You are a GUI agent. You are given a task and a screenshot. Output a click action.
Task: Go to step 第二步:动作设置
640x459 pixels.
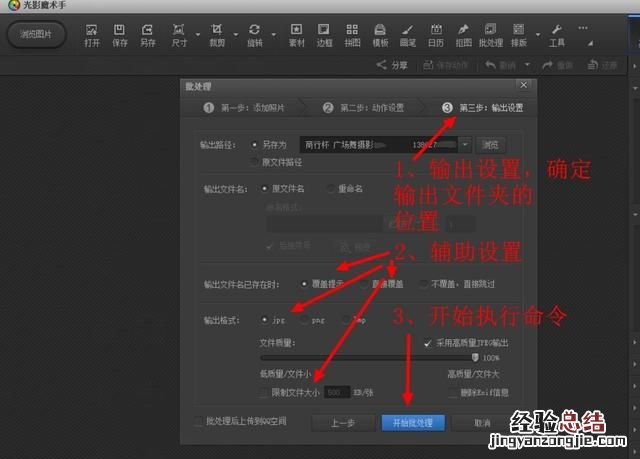[363, 108]
